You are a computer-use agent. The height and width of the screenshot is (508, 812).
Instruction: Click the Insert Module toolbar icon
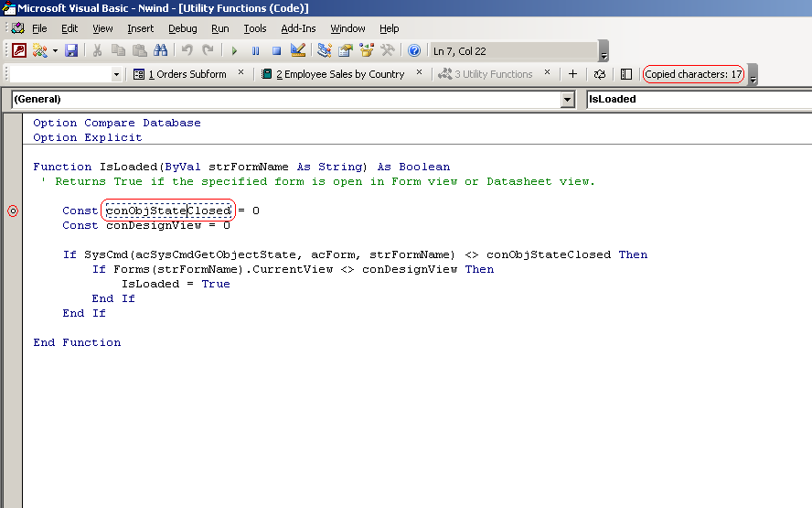click(39, 50)
